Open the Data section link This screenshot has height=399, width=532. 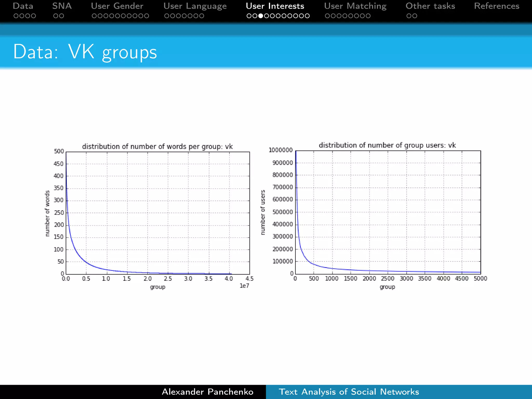pyautogui.click(x=23, y=6)
